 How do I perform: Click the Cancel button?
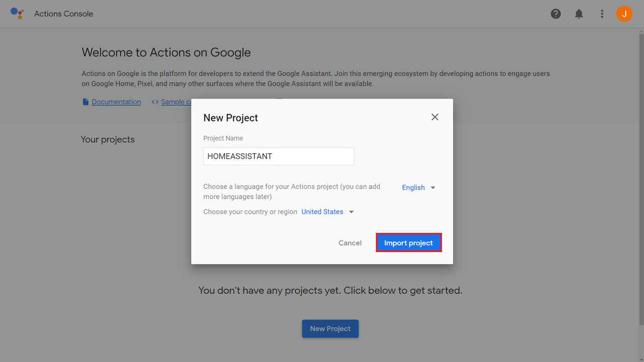tap(350, 243)
